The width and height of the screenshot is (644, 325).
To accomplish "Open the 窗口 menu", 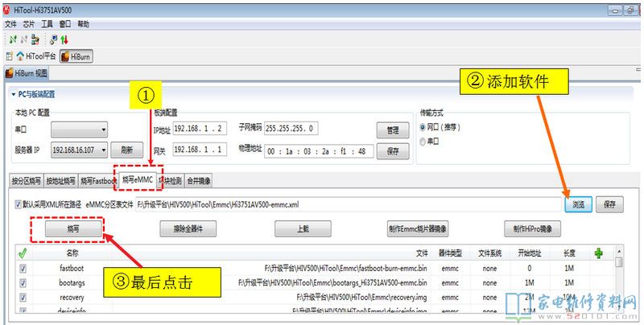I will [65, 24].
